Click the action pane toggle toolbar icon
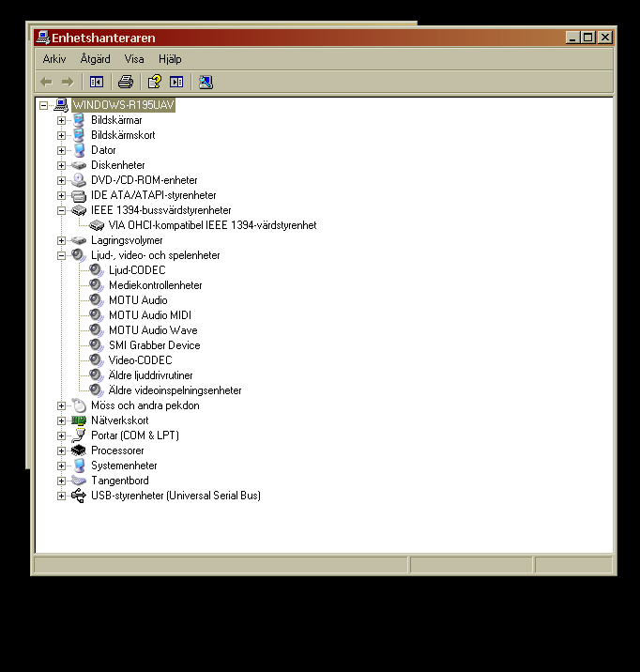This screenshot has height=672, width=640. (x=176, y=82)
